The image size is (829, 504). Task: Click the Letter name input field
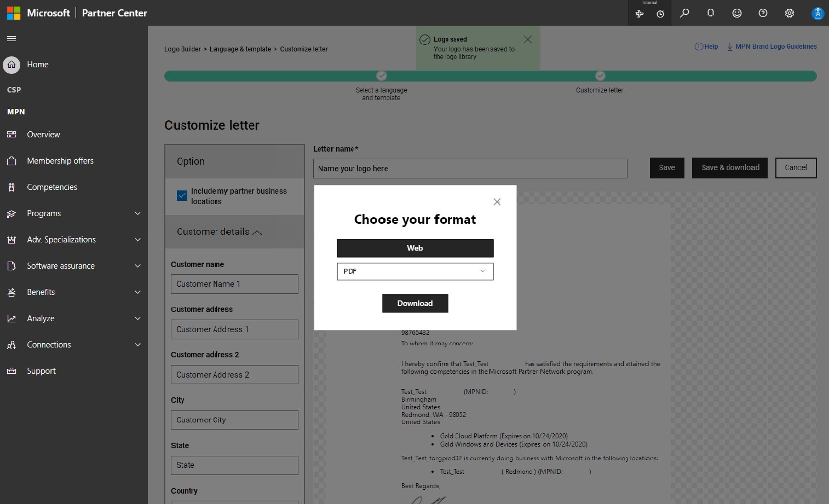pyautogui.click(x=470, y=169)
